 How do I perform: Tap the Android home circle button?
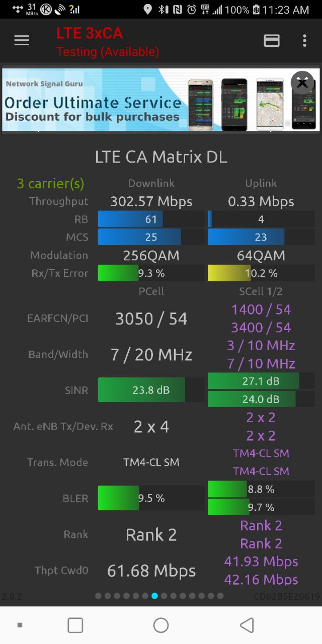coord(161,625)
